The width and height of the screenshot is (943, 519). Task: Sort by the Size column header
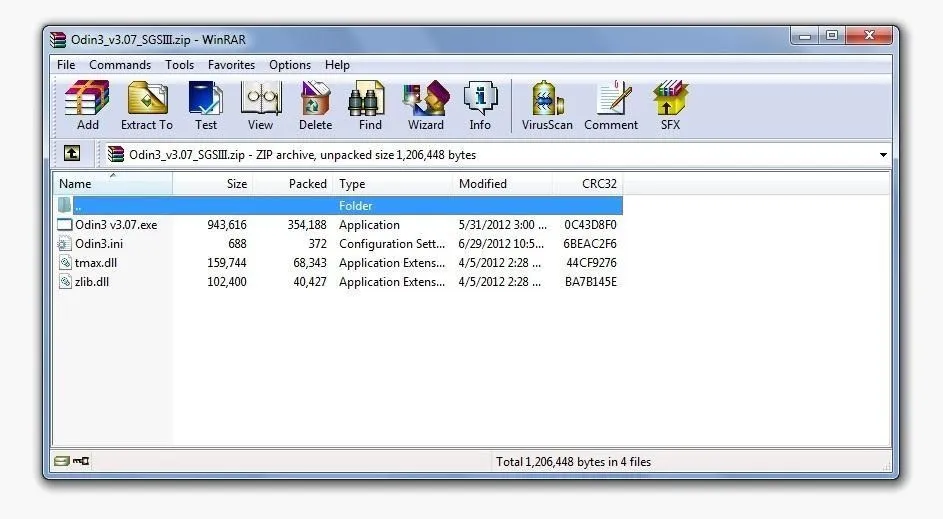click(x=212, y=183)
